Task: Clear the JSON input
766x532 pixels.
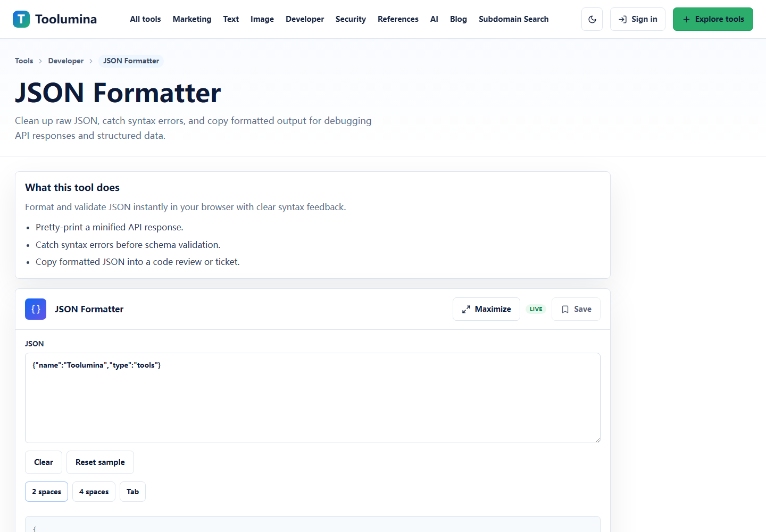Action: (44, 462)
